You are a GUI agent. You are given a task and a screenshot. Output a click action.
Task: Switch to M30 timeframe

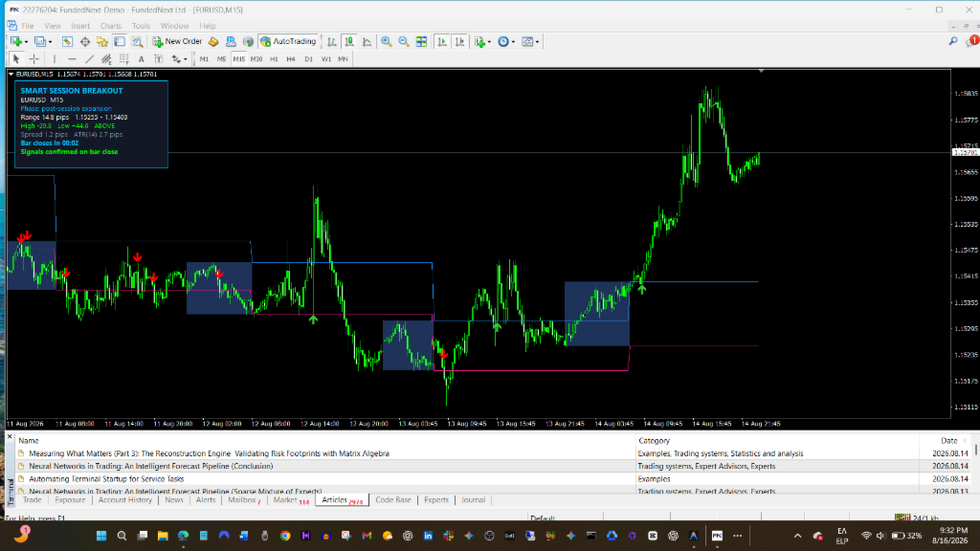pyautogui.click(x=256, y=58)
